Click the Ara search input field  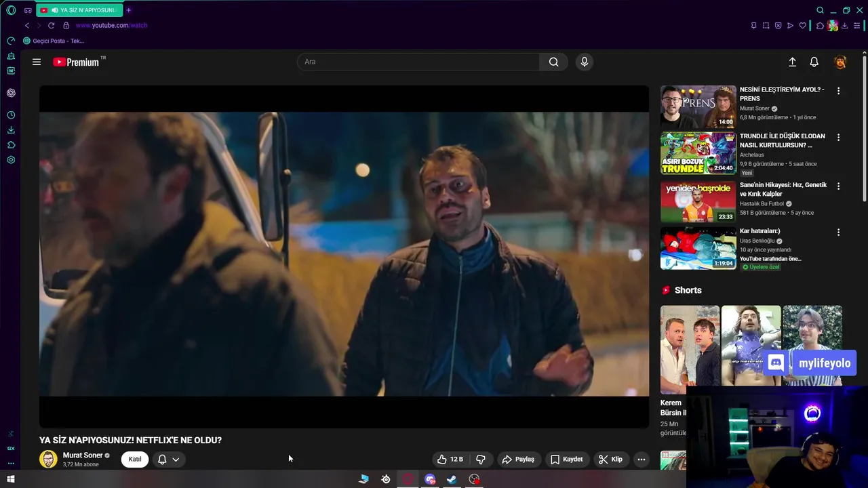click(418, 62)
